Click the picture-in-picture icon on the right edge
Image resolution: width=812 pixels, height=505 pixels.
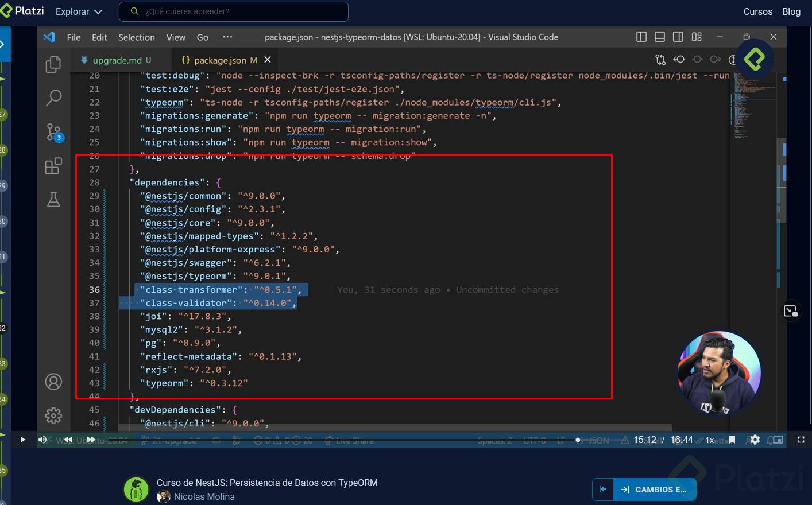(x=791, y=311)
